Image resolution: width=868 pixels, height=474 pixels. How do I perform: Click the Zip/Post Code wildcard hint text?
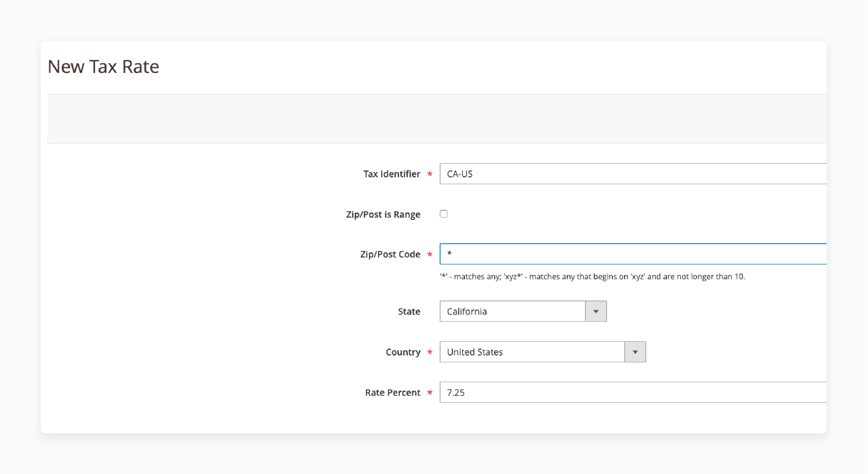pos(592,277)
